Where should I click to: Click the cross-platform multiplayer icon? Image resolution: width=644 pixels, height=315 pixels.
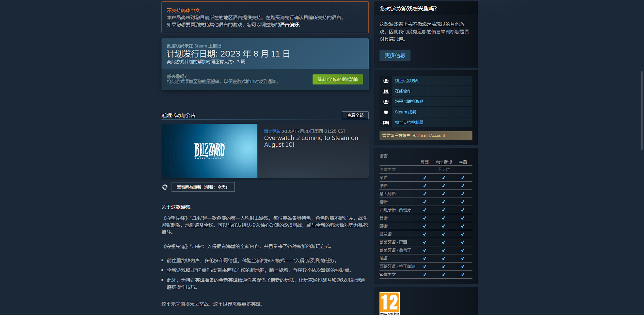[386, 102]
